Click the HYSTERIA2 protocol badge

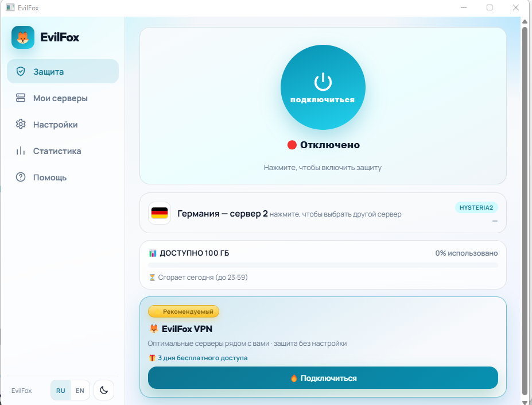[476, 207]
